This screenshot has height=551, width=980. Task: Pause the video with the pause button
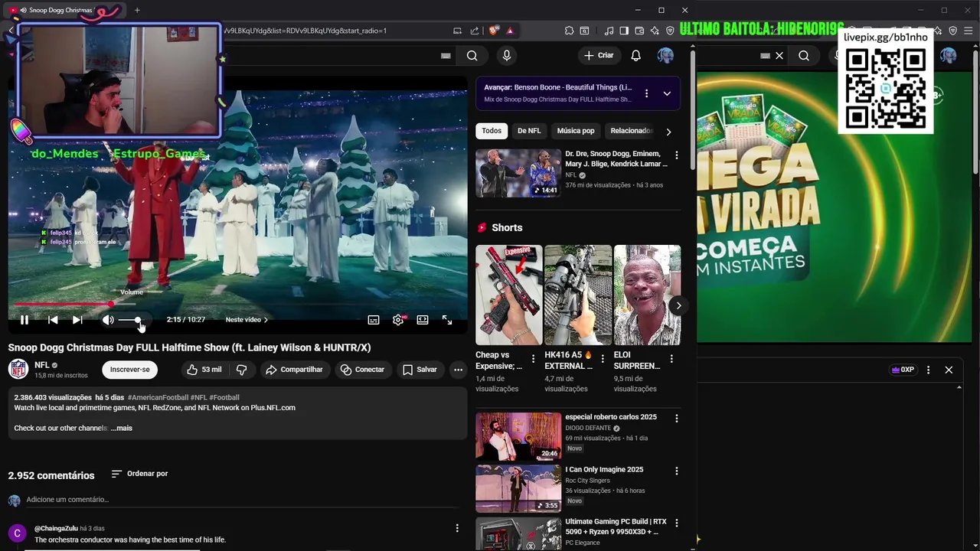(24, 320)
